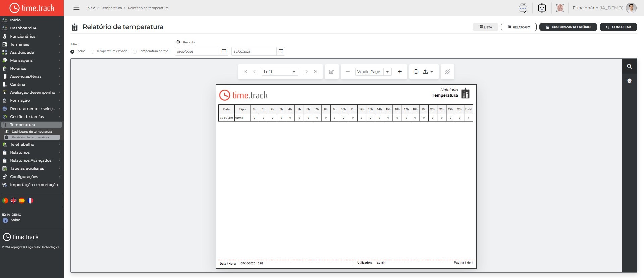The width and height of the screenshot is (644, 278).
Task: Go to next report page
Action: click(306, 72)
